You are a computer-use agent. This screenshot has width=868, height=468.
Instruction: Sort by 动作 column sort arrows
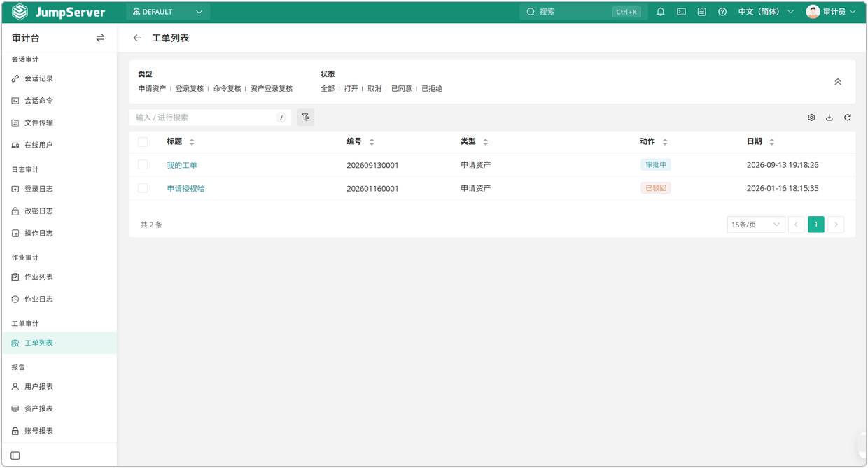tap(665, 142)
